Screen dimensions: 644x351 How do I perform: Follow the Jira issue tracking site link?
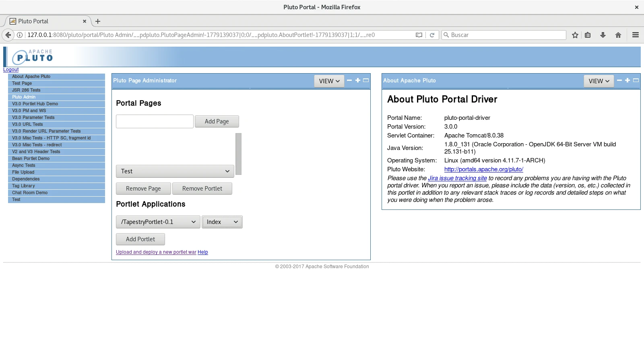[x=457, y=178]
